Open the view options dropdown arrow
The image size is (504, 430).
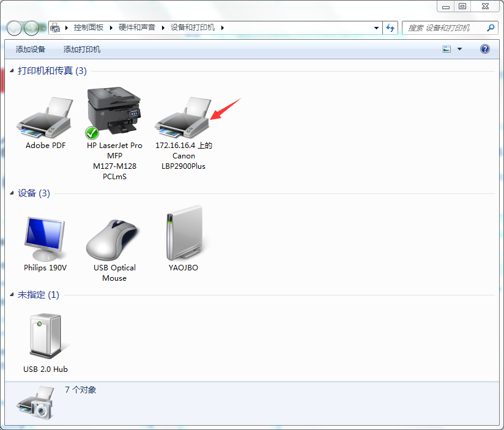pos(459,49)
